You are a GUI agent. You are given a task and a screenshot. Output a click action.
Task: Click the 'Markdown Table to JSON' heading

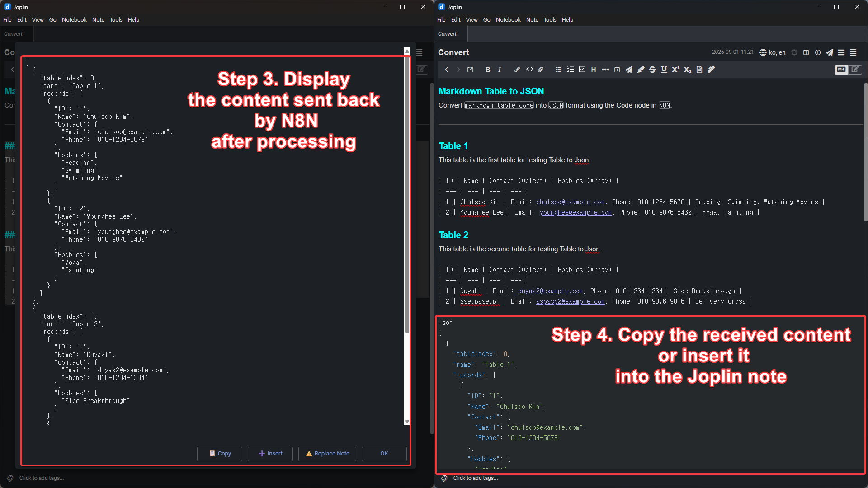pos(491,91)
